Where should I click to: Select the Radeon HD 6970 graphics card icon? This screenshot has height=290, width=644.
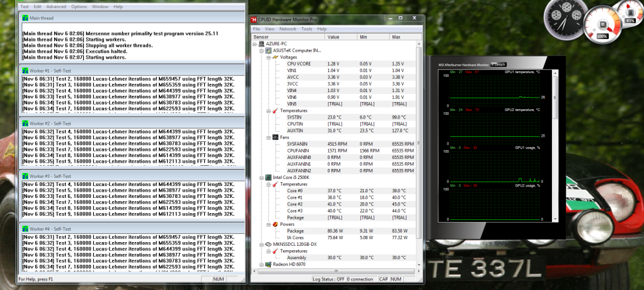[268, 264]
